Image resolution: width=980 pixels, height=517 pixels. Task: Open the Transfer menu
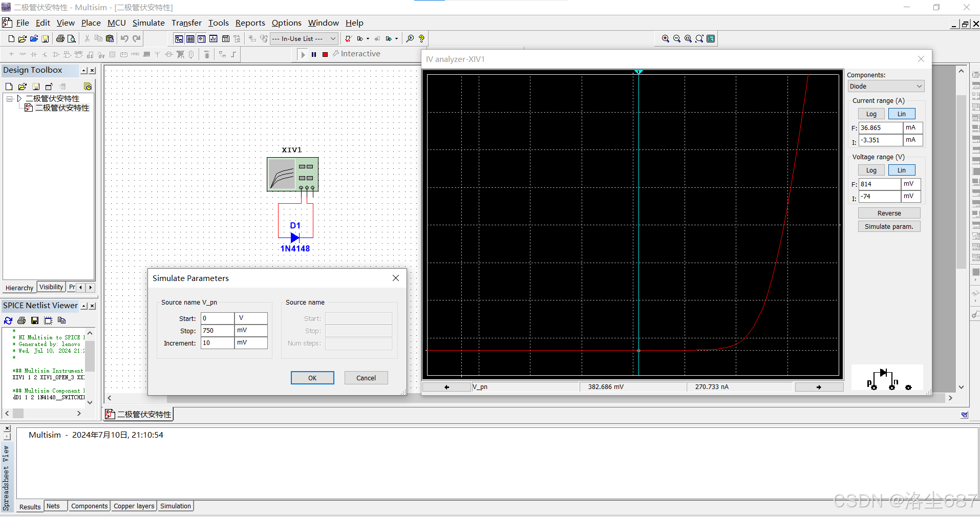186,23
